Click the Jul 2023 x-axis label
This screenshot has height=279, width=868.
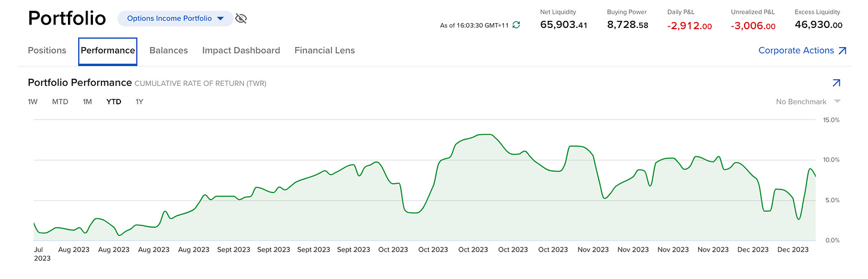point(42,254)
